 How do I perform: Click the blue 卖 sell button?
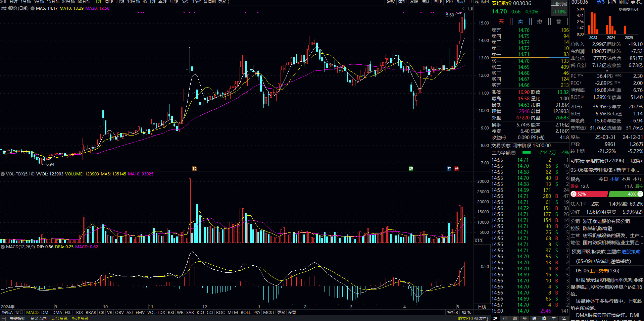(x=521, y=21)
